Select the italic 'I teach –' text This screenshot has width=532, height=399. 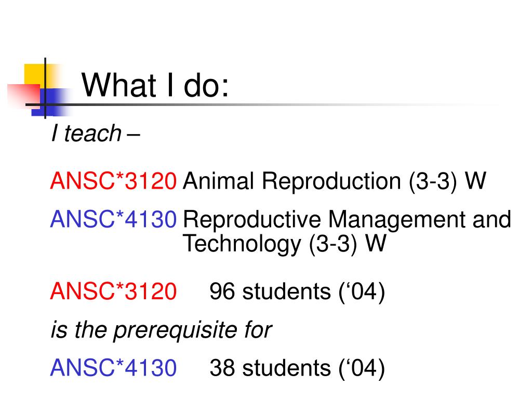click(x=96, y=134)
